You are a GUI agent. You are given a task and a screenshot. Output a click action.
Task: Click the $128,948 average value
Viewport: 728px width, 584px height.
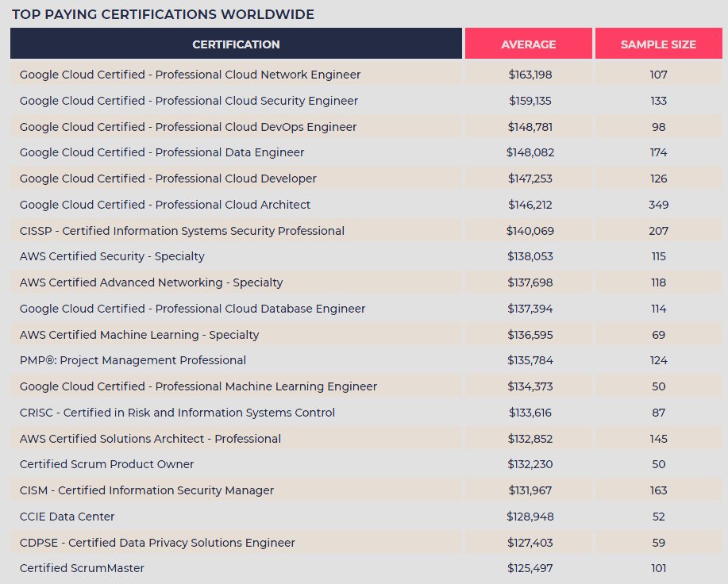coord(530,517)
